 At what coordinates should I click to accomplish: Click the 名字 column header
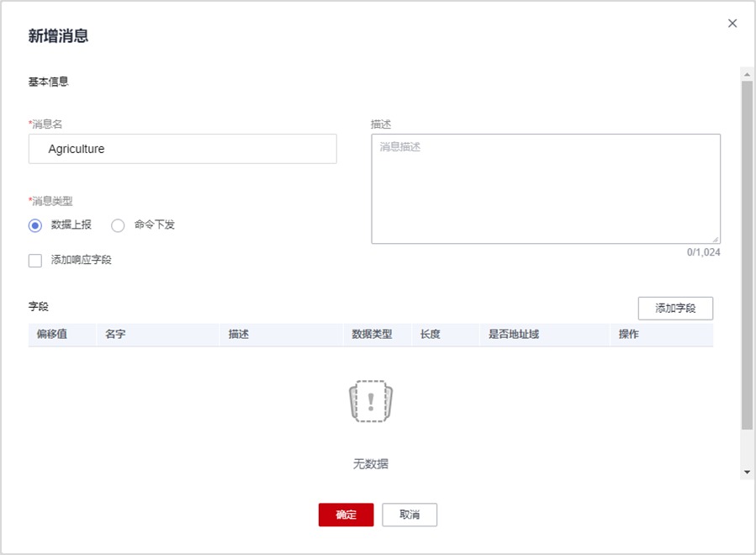coord(116,335)
